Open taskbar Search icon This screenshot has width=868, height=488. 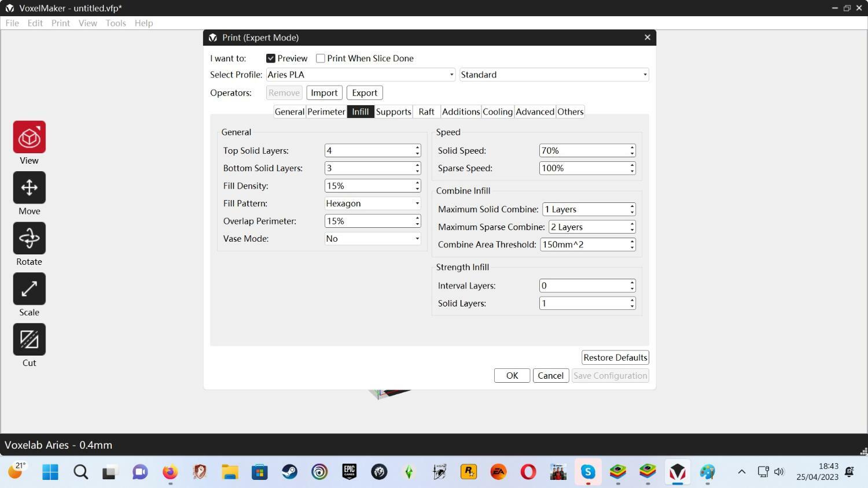[80, 472]
